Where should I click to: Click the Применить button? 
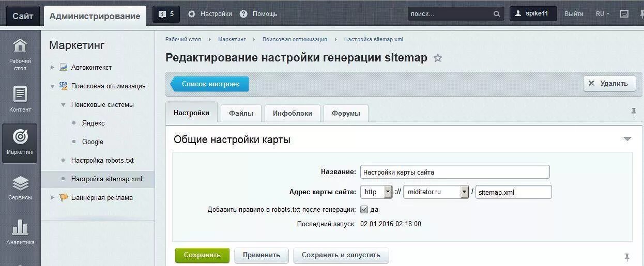262,255
